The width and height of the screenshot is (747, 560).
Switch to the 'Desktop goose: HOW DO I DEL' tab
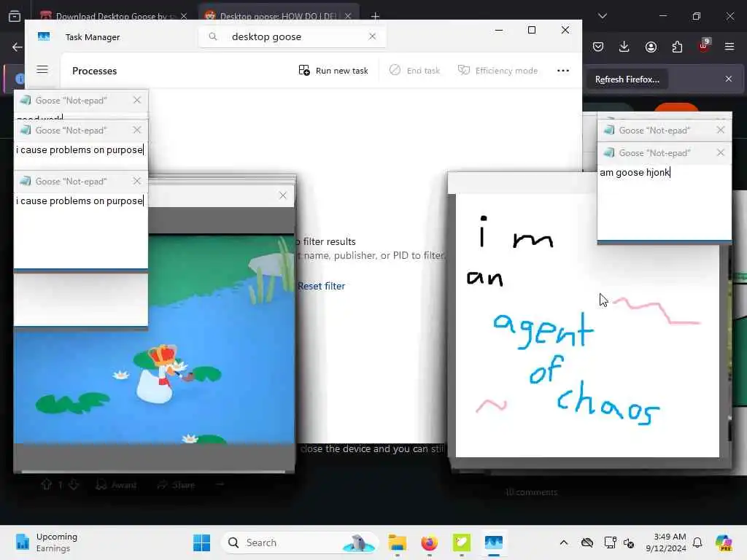point(278,16)
